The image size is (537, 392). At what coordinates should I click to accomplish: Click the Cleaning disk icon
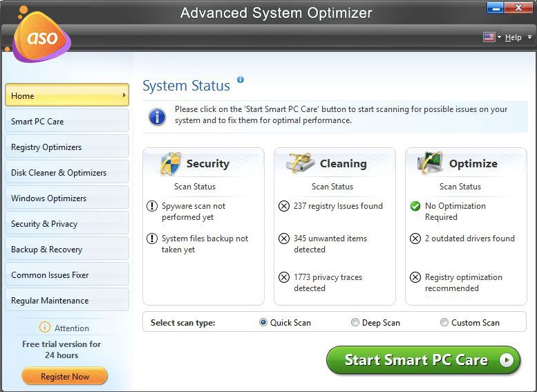tap(300, 162)
